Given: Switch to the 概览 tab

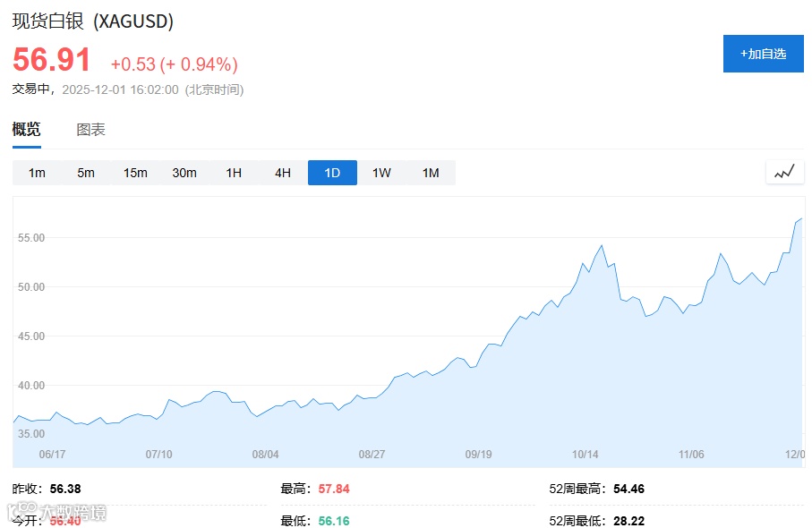Looking at the screenshot, I should (x=27, y=129).
